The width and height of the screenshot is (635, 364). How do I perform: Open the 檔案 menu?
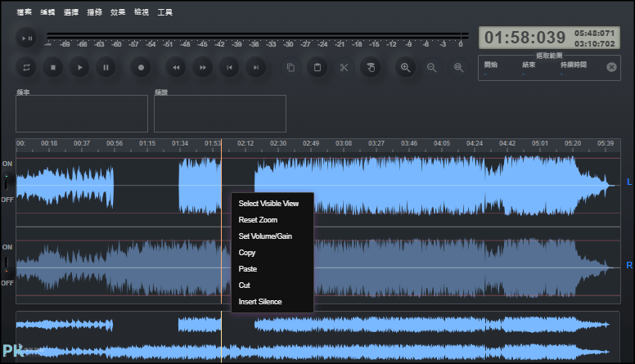tap(25, 12)
